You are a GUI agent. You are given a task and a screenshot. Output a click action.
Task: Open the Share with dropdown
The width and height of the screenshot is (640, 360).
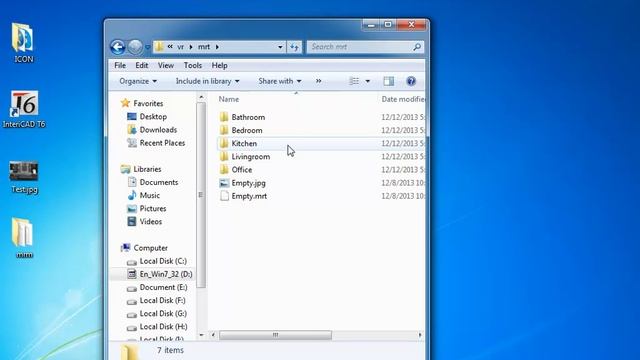[280, 81]
